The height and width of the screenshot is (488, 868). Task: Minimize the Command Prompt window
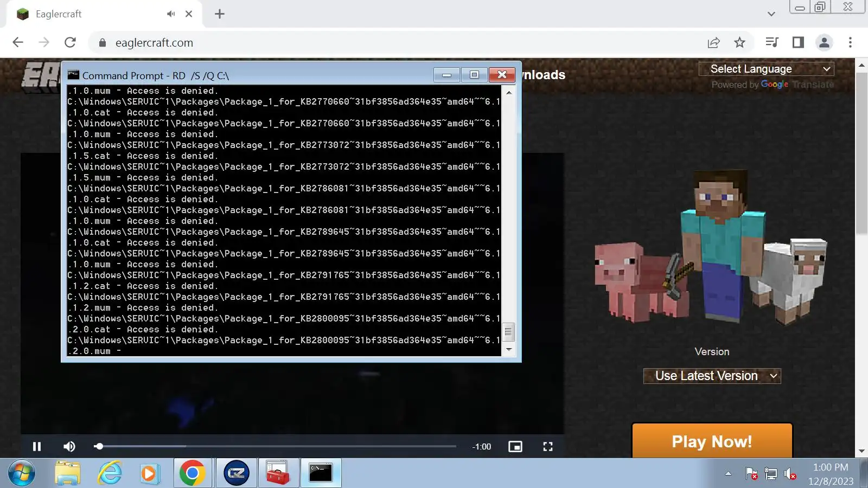point(447,75)
